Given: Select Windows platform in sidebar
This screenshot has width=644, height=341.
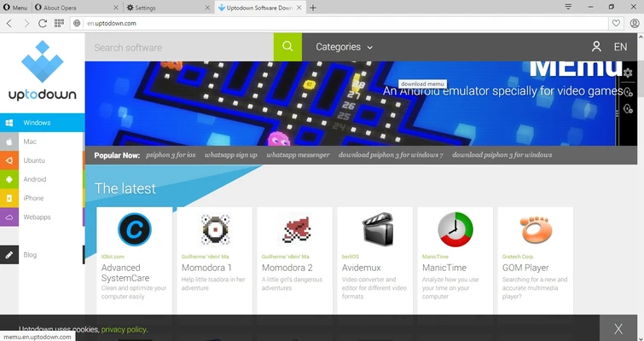Looking at the screenshot, I should [43, 123].
